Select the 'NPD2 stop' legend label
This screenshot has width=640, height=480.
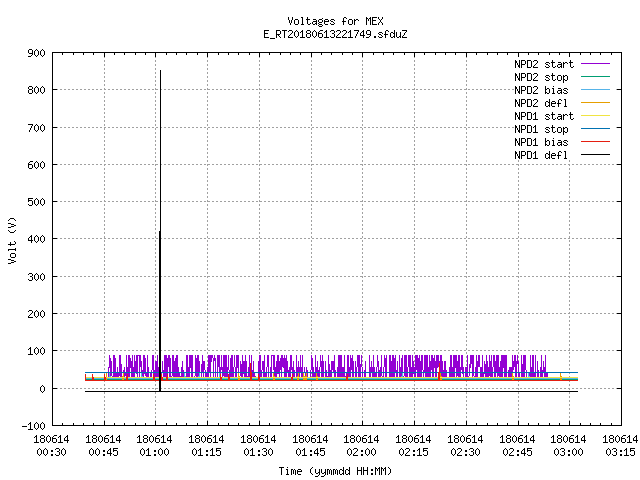pos(541,77)
